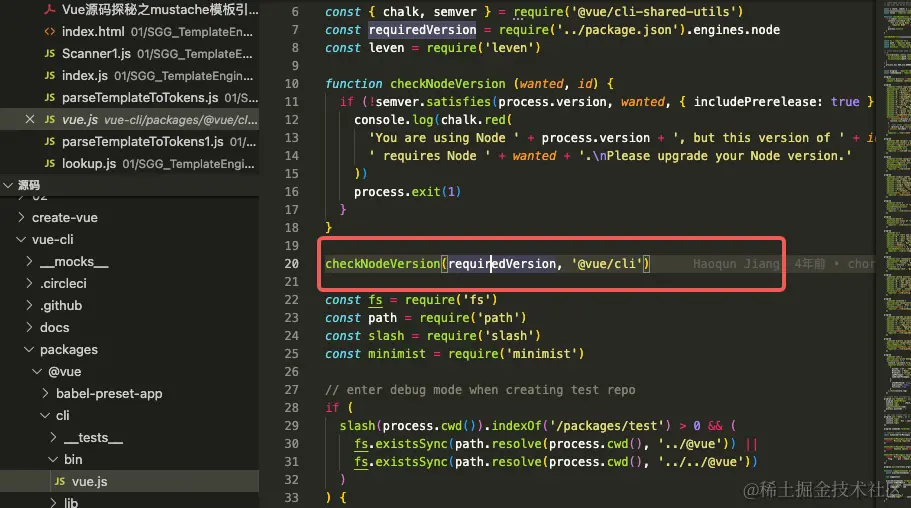The image size is (911, 508).
Task: Click 'semver.satisfies' on line 11
Action: (x=433, y=102)
